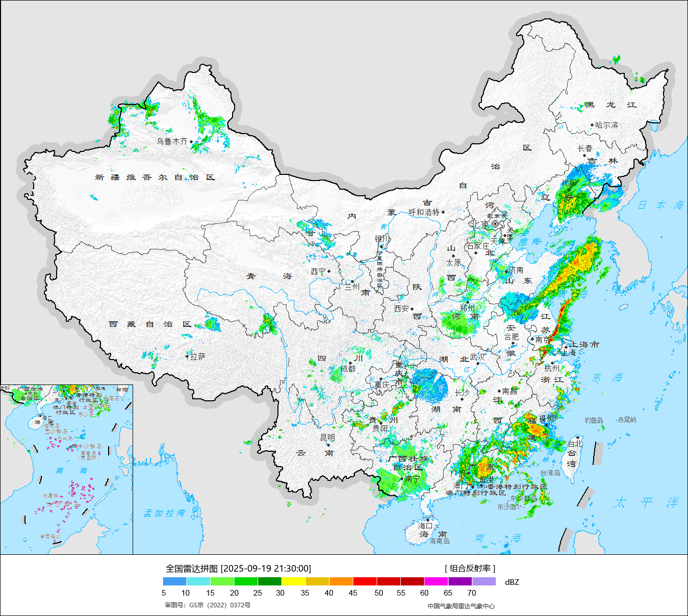Click the Lhasa city dot marker
Screen dimensions: 688x616
coord(187,356)
